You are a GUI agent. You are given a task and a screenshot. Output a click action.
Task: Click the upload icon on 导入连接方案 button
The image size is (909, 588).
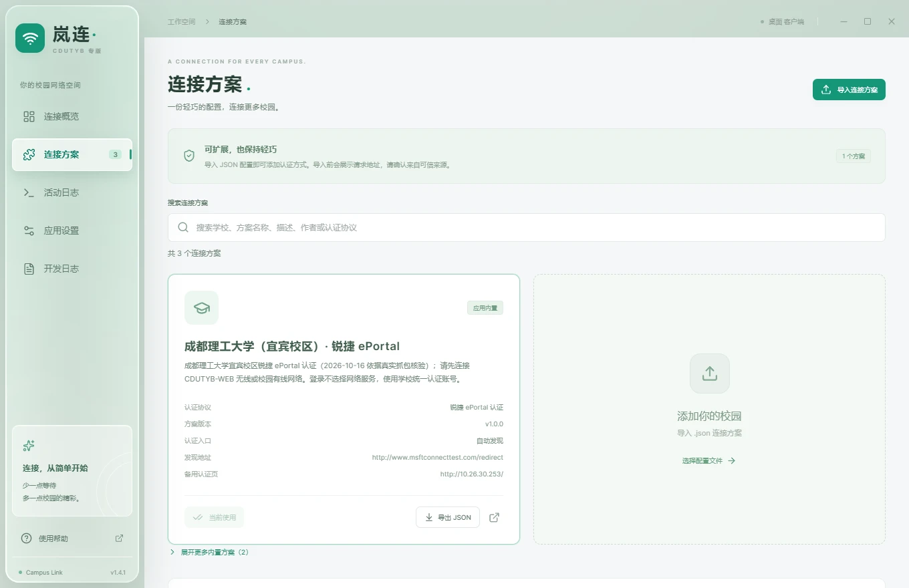(826, 90)
